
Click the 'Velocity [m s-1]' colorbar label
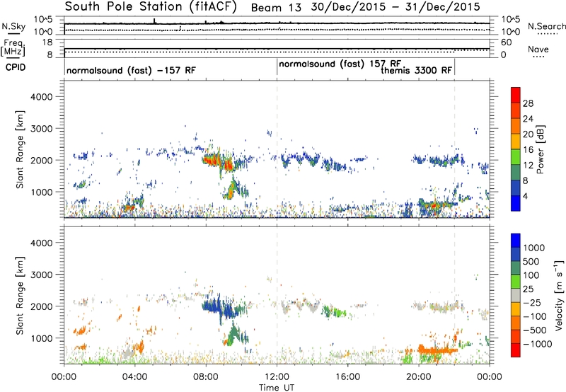[559, 295]
